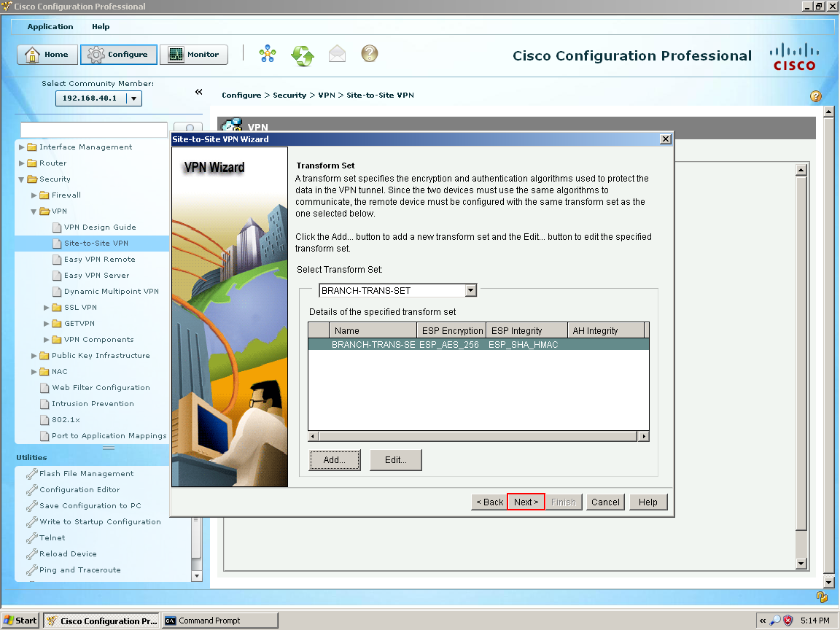
Task: Click the red shield tray icon
Action: (787, 621)
